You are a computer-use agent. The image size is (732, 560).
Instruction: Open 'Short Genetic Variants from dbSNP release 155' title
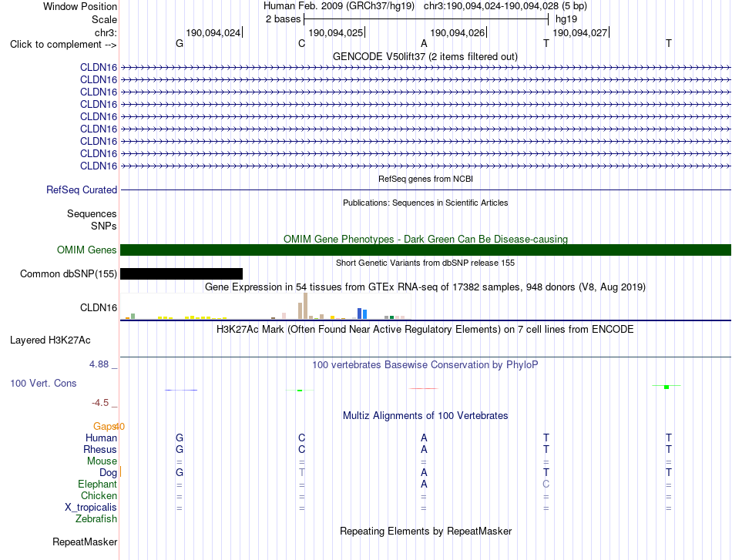[425, 263]
